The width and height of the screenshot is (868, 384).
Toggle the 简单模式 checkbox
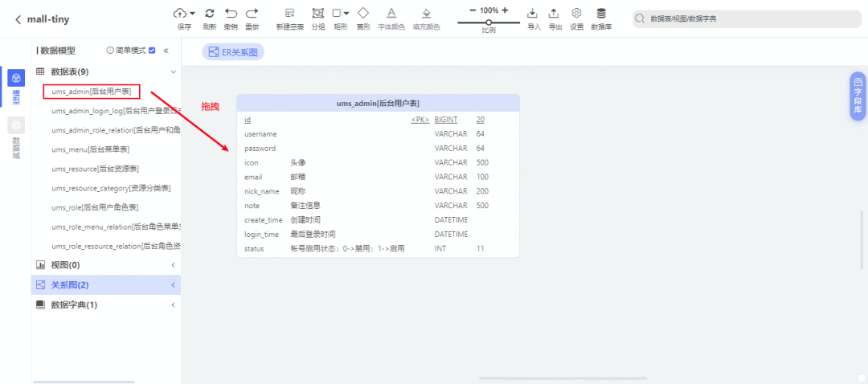tap(152, 51)
